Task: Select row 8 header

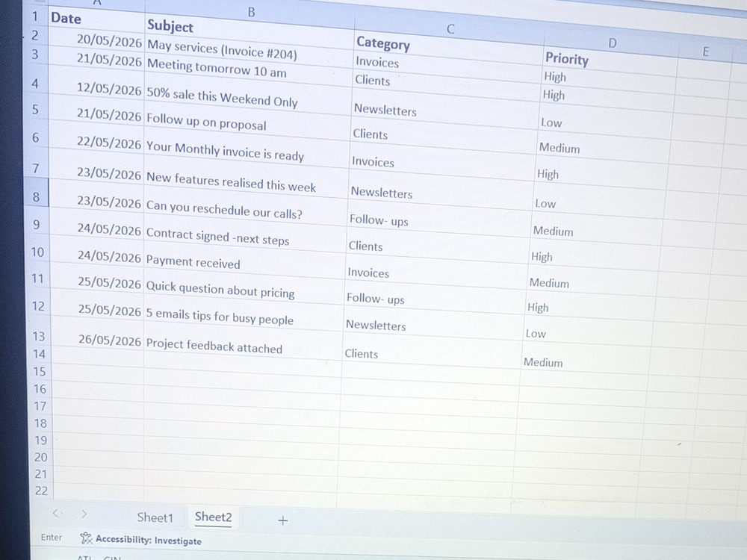Action: click(x=36, y=196)
